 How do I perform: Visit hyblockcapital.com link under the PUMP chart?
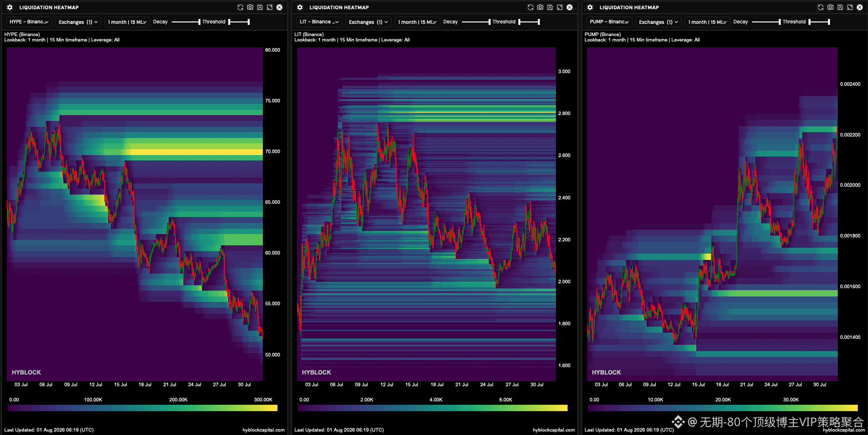(x=844, y=430)
